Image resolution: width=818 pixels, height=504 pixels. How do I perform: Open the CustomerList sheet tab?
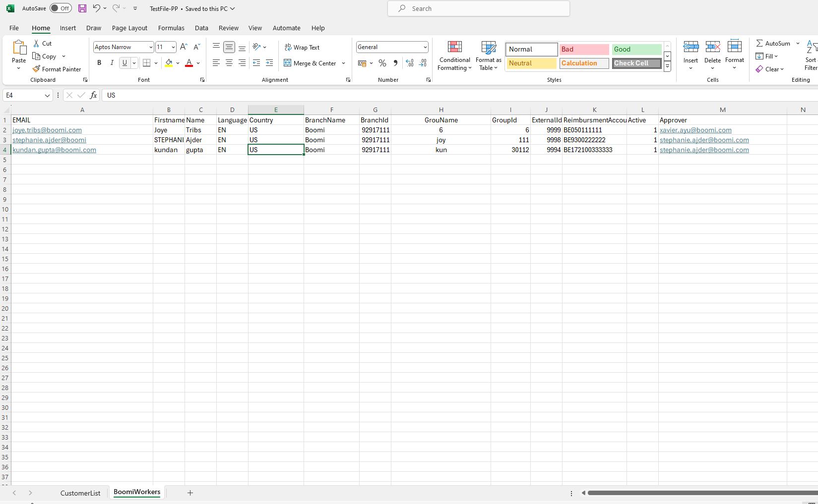[80, 493]
